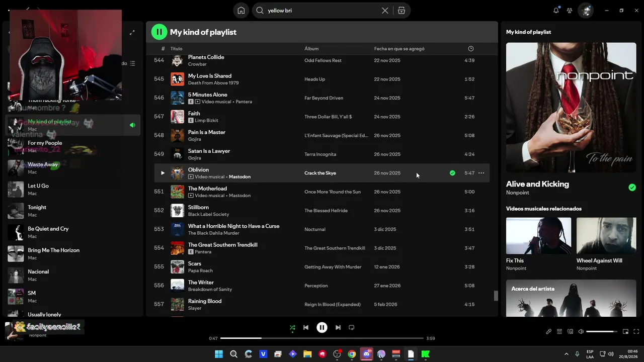
Task: Select the track 'The Great Southern Trendkill'
Action: pyautogui.click(x=223, y=245)
